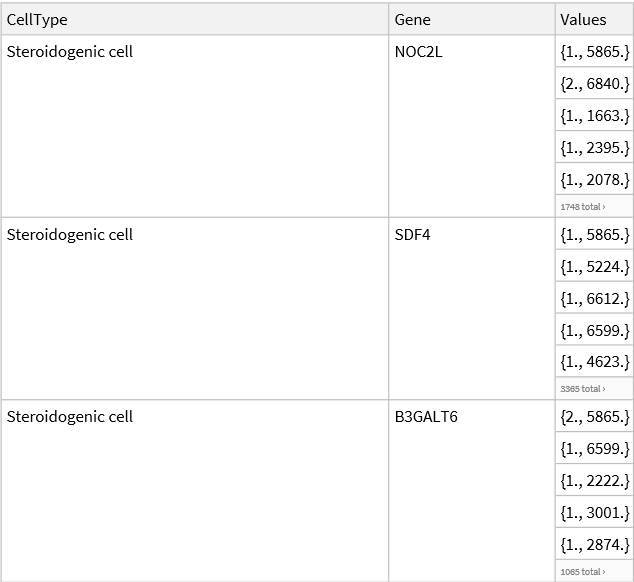Click the CellType column header
The width and height of the screenshot is (634, 582).
point(38,20)
